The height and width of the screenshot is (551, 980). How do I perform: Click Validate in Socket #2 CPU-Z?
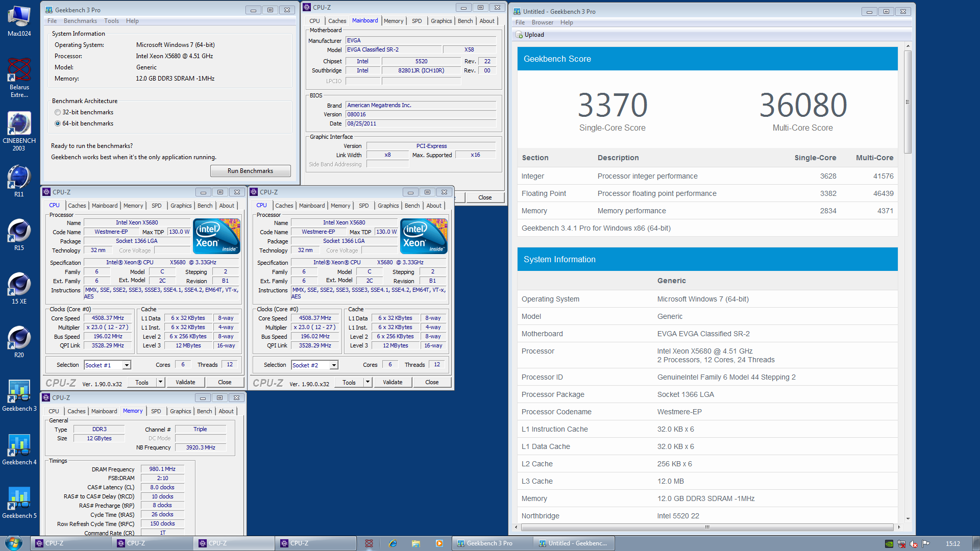click(393, 382)
